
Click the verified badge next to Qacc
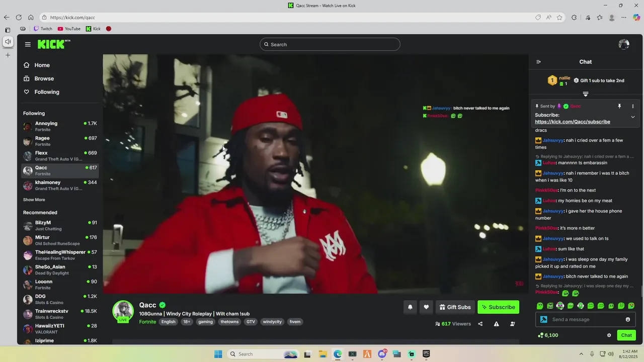click(x=163, y=305)
